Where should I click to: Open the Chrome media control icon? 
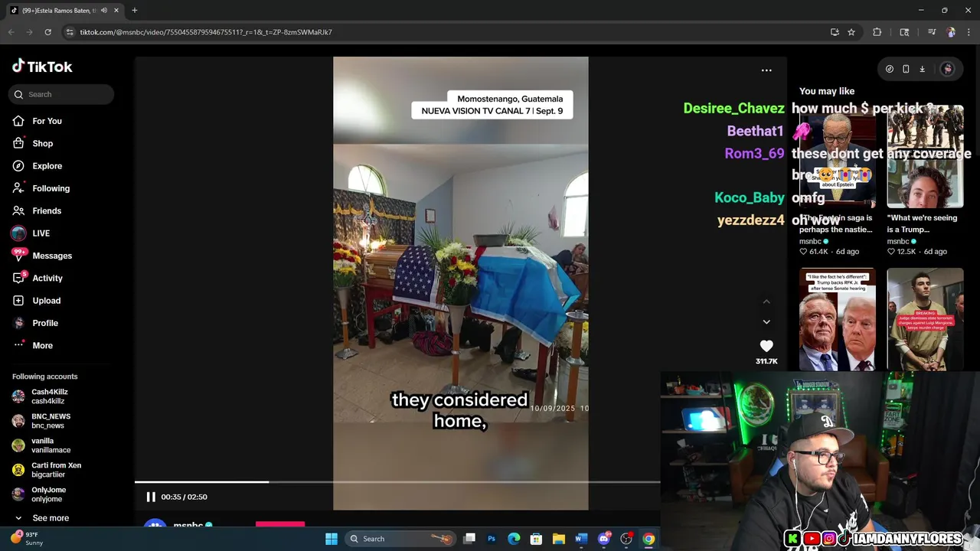tap(932, 32)
